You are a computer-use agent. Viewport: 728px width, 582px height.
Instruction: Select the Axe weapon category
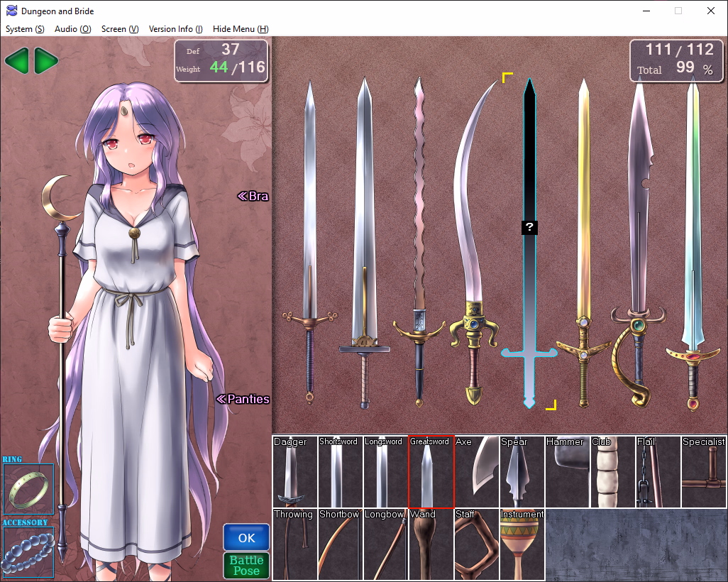pyautogui.click(x=476, y=472)
